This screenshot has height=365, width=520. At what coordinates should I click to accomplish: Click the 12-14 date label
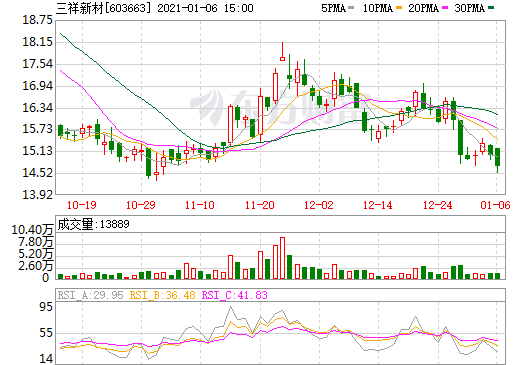point(378,205)
